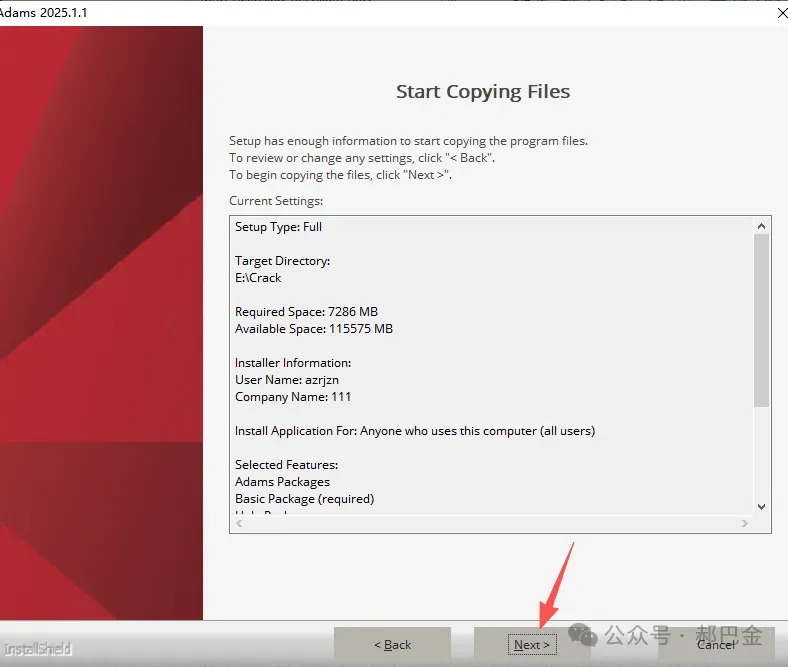
Task: Click the settings list scroll up arrow
Action: [x=761, y=226]
